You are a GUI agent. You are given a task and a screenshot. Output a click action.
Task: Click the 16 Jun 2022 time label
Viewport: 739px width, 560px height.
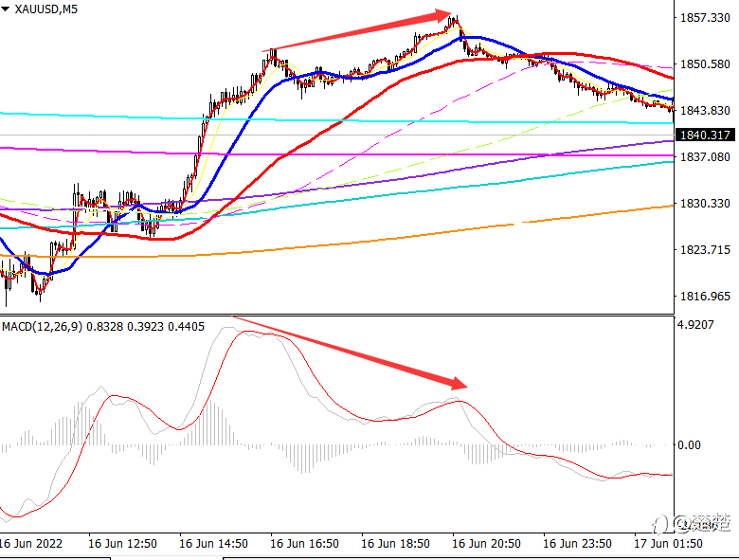[x=33, y=545]
